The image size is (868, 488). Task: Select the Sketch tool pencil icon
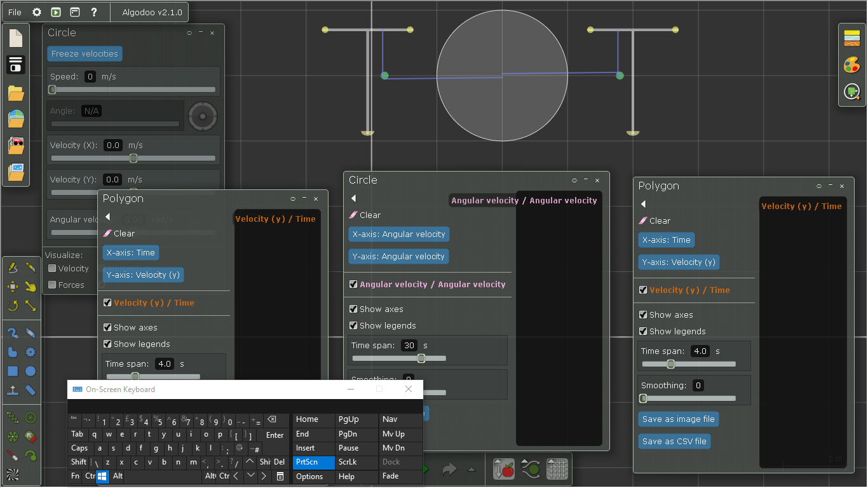[13, 268]
